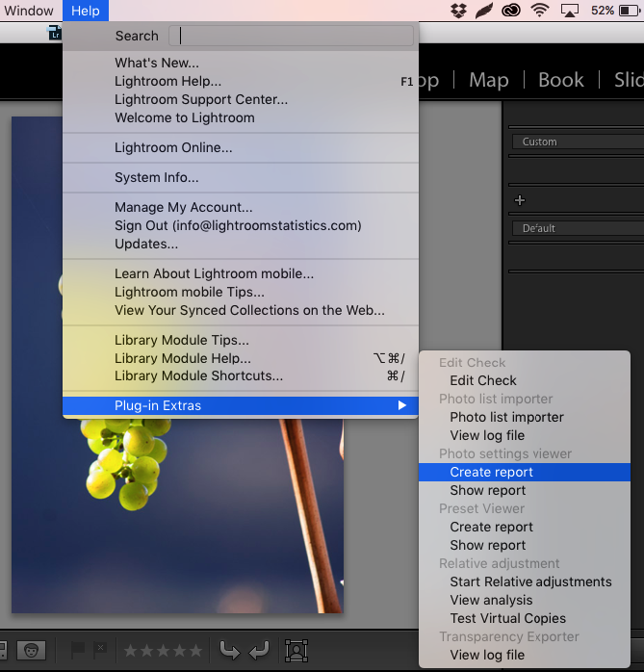644x672 pixels.
Task: Select View analysis submenu item
Action: point(525,600)
